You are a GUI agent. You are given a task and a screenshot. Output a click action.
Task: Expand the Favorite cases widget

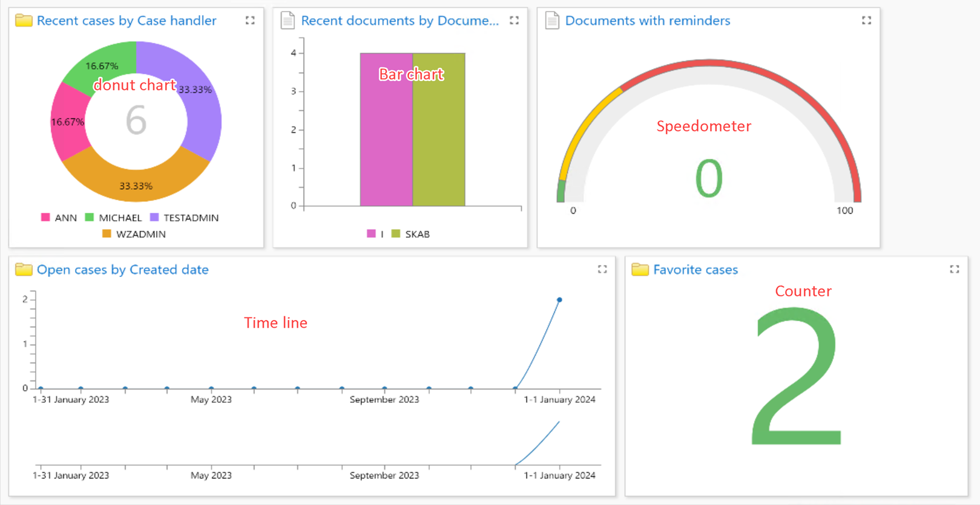point(955,269)
